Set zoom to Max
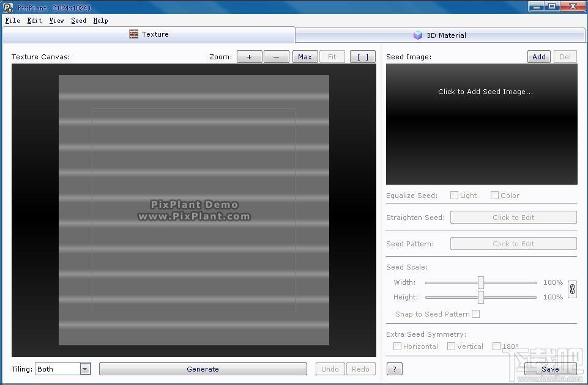This screenshot has height=385, width=588. (x=305, y=57)
